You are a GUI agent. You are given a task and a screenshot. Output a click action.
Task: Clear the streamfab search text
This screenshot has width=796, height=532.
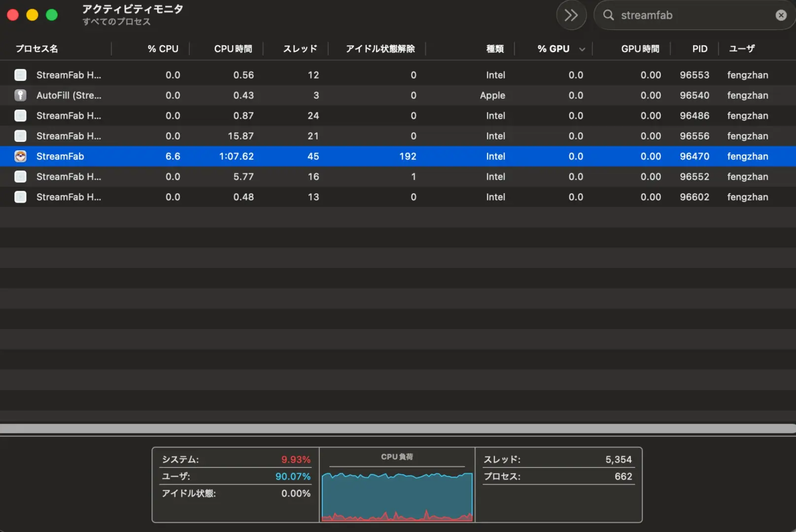click(x=781, y=15)
